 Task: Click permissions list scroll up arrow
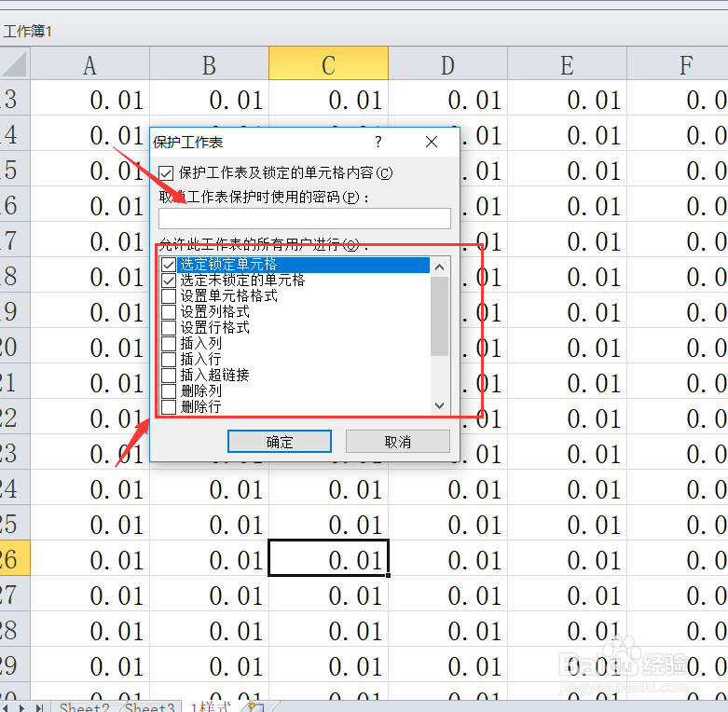440,267
